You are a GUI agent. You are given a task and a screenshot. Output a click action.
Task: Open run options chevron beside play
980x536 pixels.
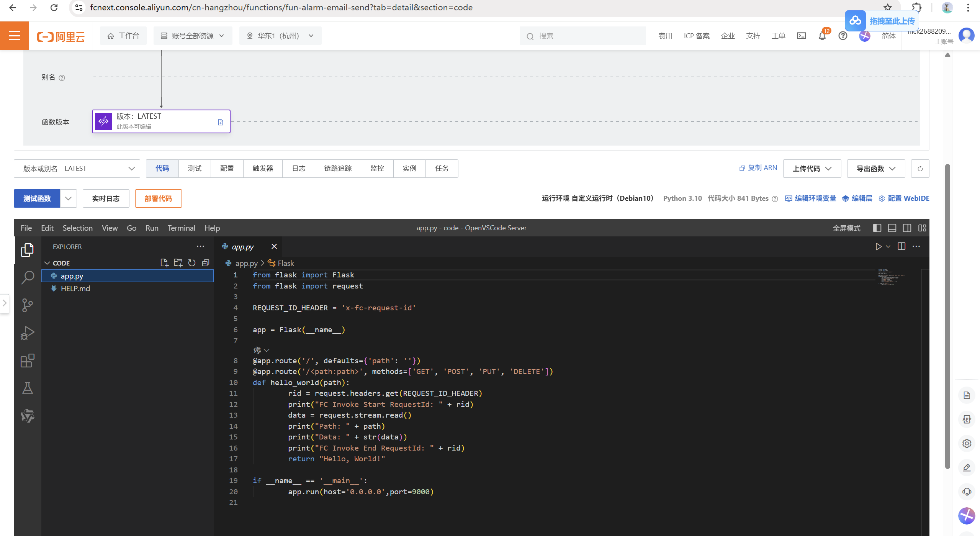click(888, 246)
